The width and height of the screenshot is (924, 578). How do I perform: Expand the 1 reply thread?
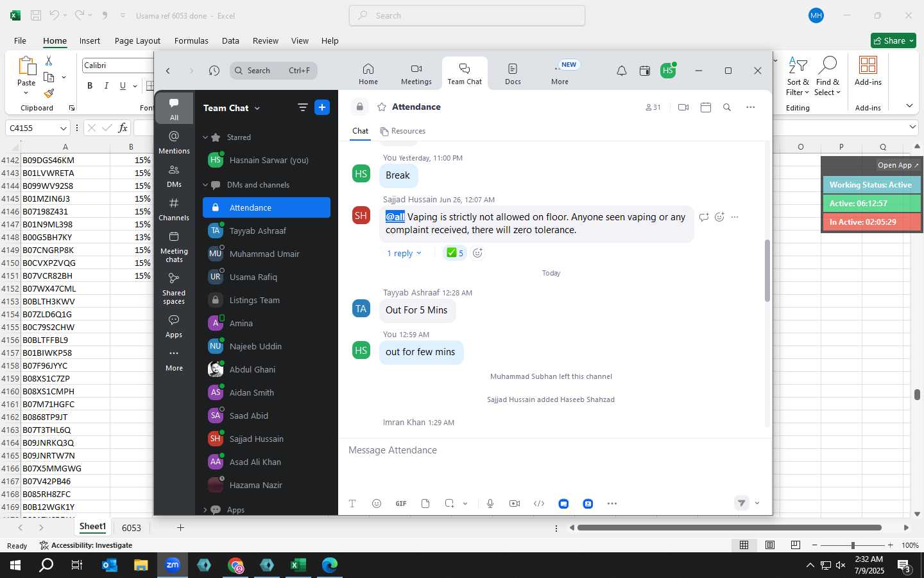tap(404, 253)
